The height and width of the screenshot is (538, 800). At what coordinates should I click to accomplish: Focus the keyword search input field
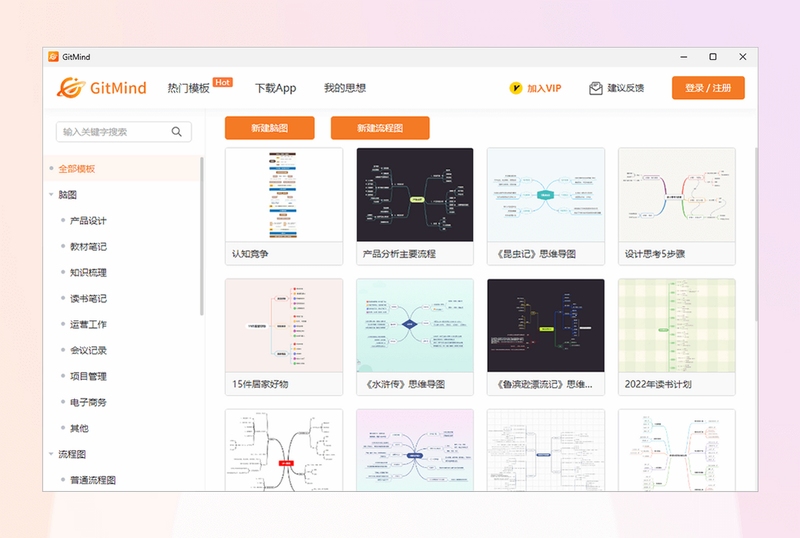[123, 132]
